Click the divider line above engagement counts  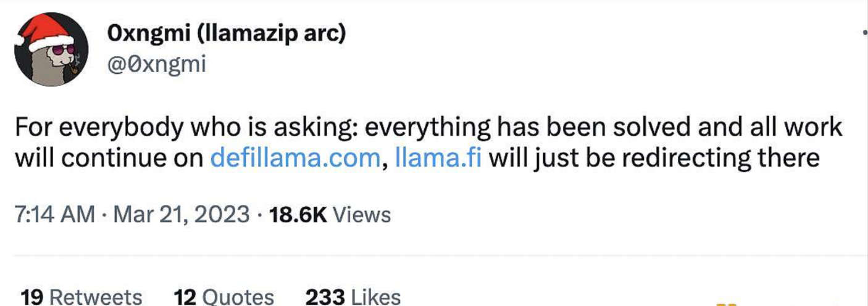coord(432,255)
